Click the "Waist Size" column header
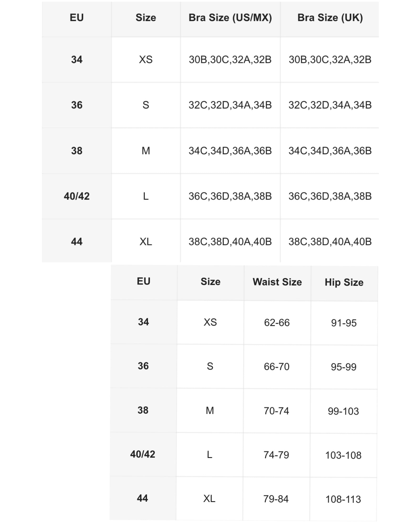The height and width of the screenshot is (525, 420). click(x=277, y=282)
